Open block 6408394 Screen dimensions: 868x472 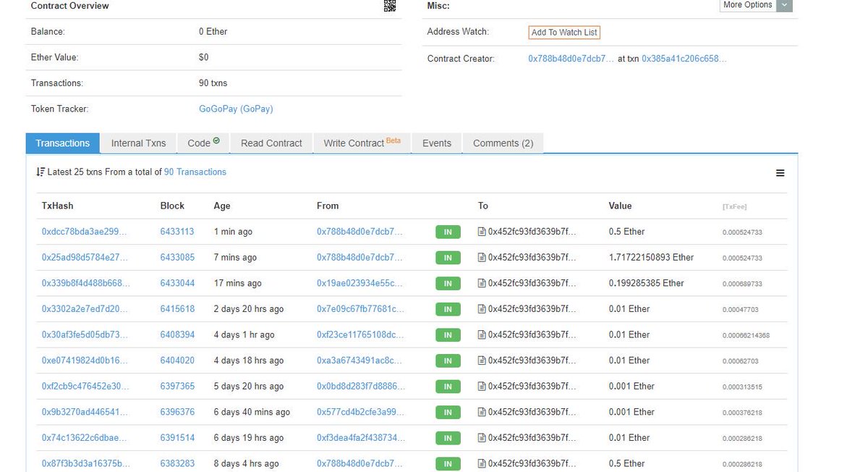pyautogui.click(x=177, y=335)
